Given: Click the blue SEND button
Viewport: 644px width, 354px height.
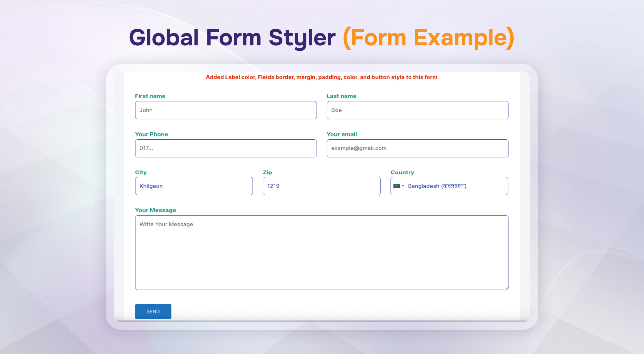Looking at the screenshot, I should pos(153,312).
